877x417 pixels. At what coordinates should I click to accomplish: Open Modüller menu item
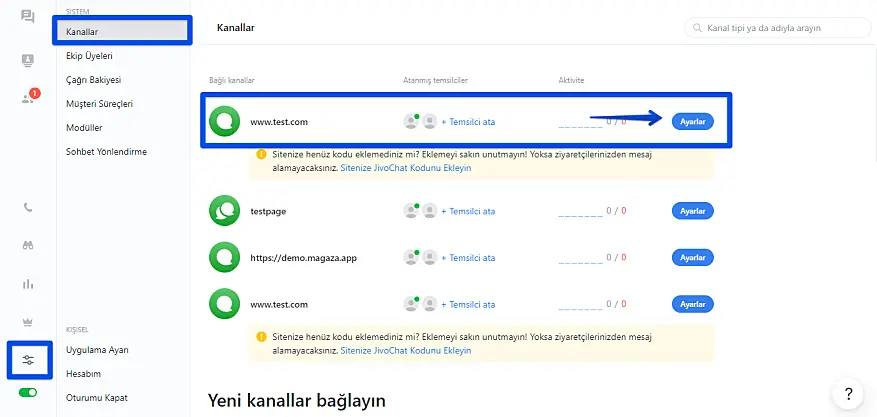click(x=84, y=127)
